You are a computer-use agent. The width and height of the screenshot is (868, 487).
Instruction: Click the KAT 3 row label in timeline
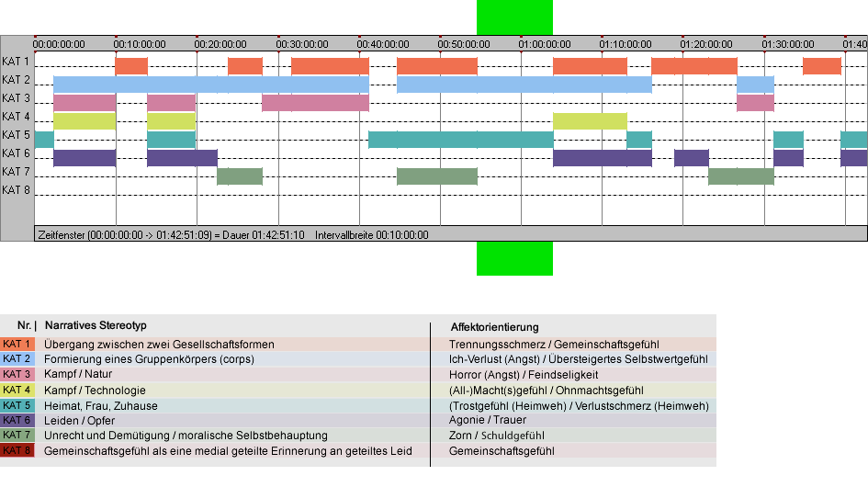[16, 98]
